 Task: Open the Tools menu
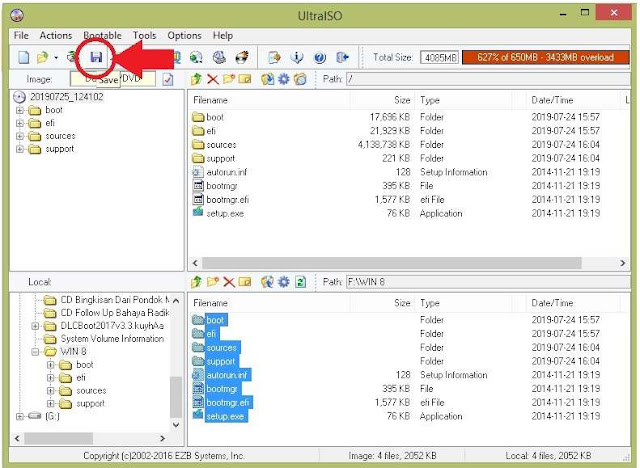coord(144,35)
